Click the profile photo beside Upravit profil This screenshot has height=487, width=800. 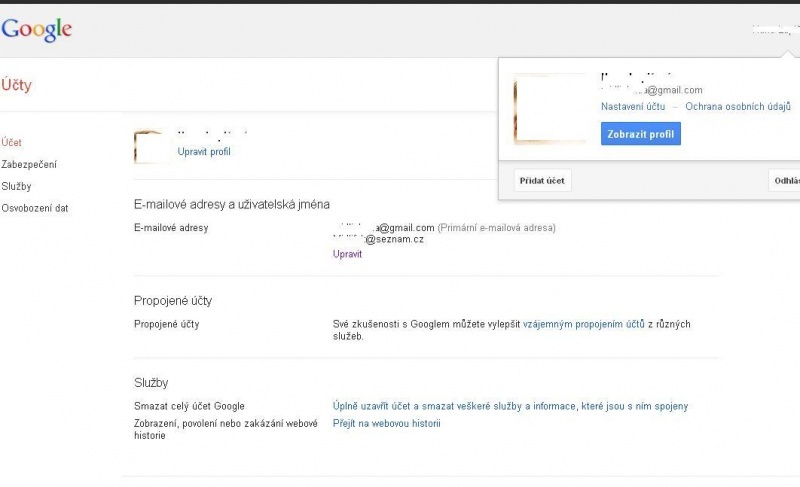coord(151,146)
